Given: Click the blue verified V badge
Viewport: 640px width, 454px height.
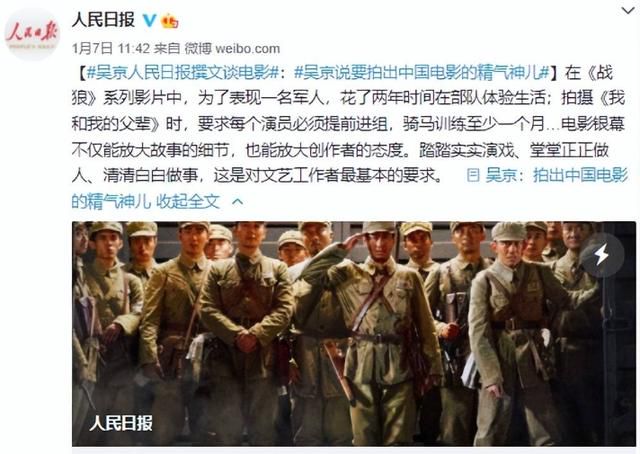Looking at the screenshot, I should pyautogui.click(x=150, y=20).
